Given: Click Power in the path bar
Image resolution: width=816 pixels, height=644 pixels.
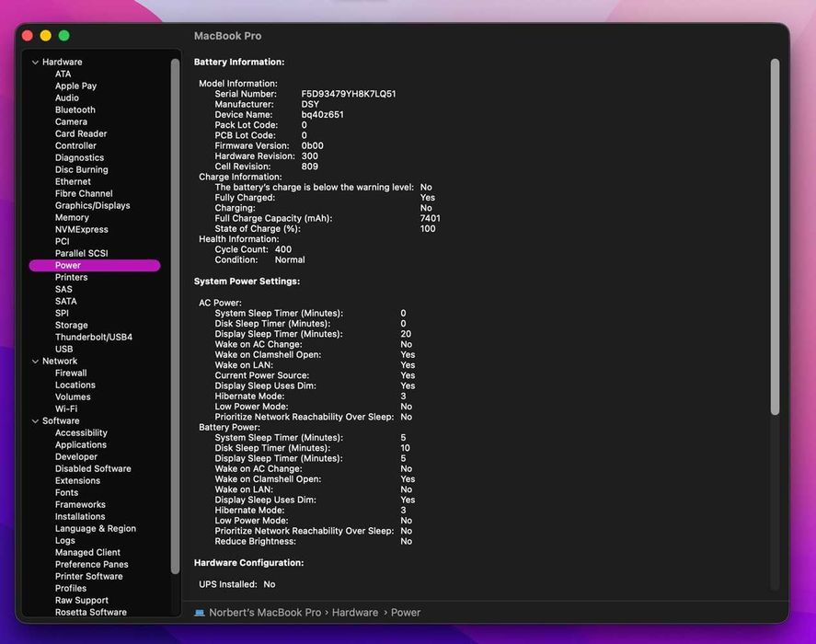Looking at the screenshot, I should [406, 613].
